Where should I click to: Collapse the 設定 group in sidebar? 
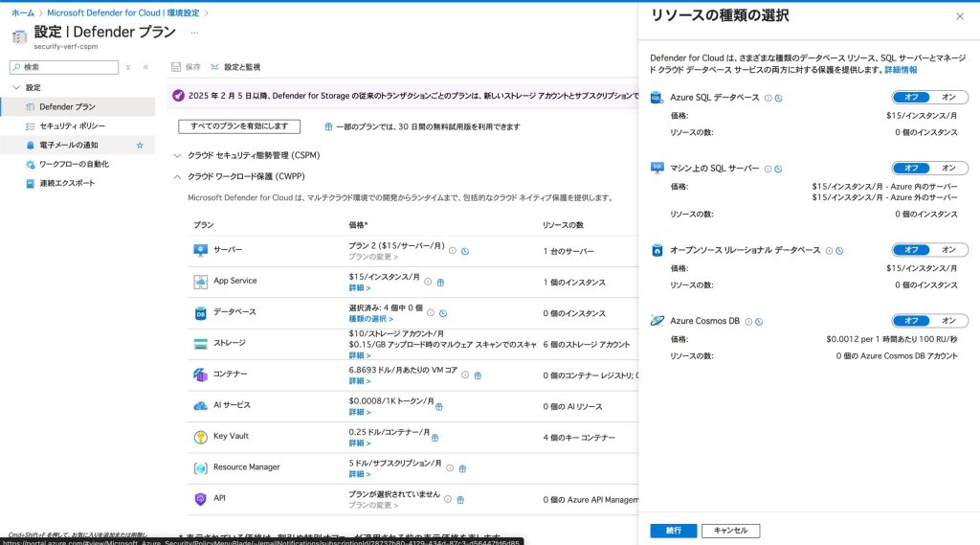(15, 87)
